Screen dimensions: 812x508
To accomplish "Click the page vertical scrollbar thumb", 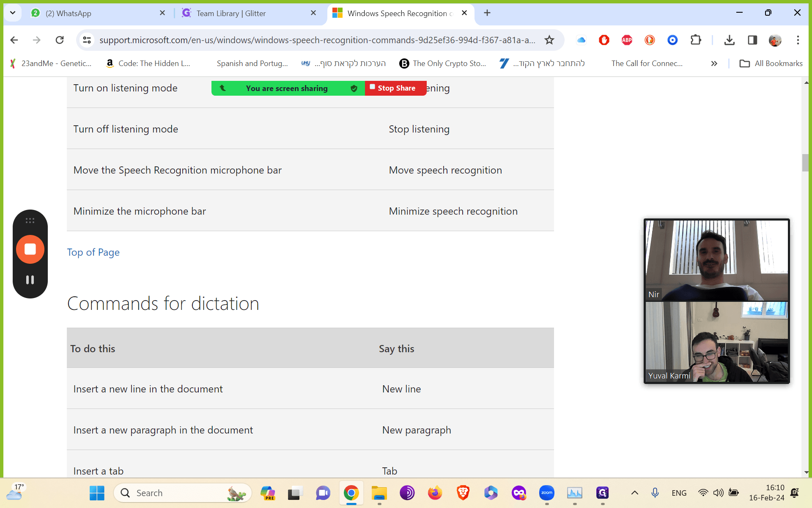I will [x=805, y=163].
